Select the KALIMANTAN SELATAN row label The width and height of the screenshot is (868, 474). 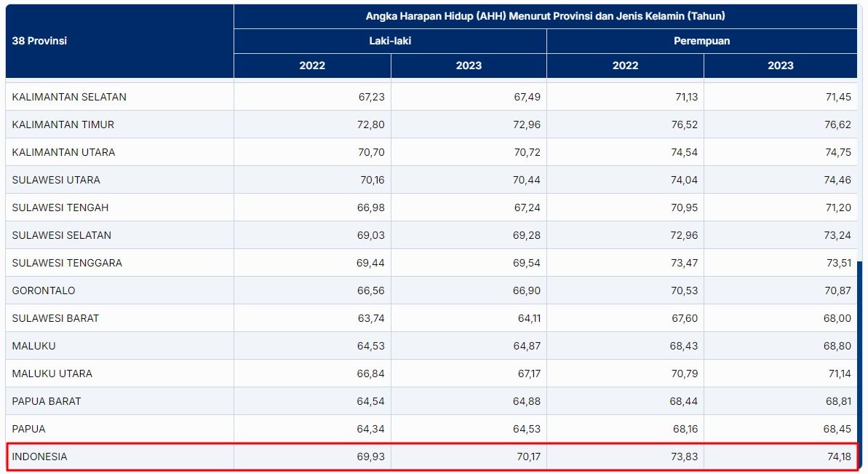69,97
